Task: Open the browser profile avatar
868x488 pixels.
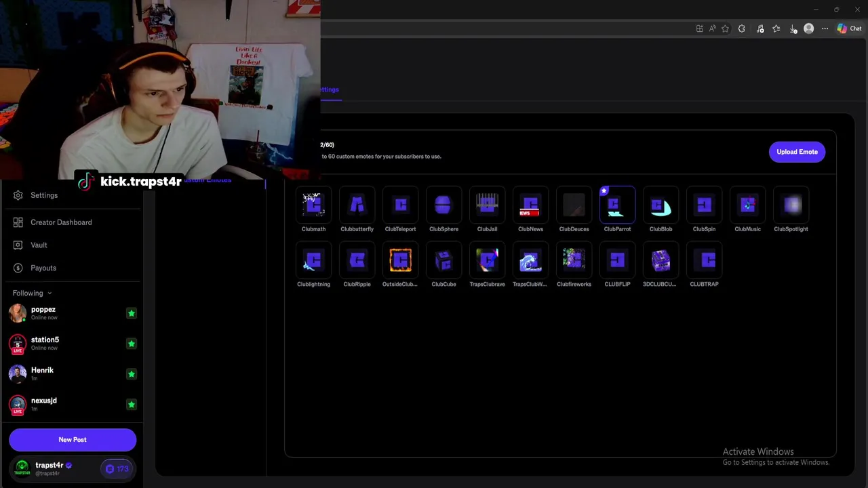Action: 808,28
